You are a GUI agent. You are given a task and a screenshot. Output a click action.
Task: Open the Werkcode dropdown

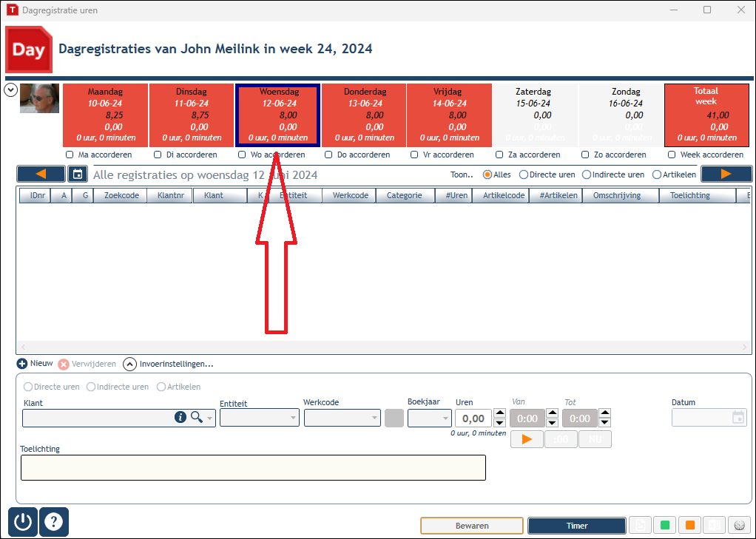coord(342,418)
